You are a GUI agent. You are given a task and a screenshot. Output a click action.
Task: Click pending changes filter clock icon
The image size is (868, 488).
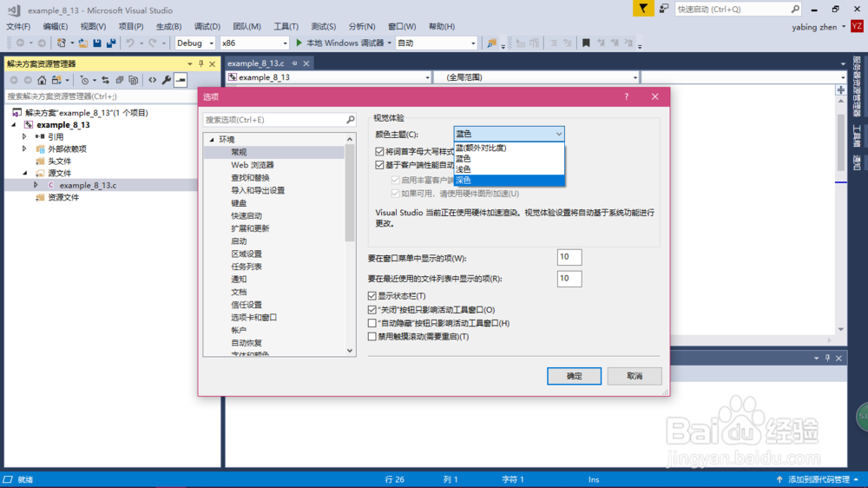[x=84, y=80]
